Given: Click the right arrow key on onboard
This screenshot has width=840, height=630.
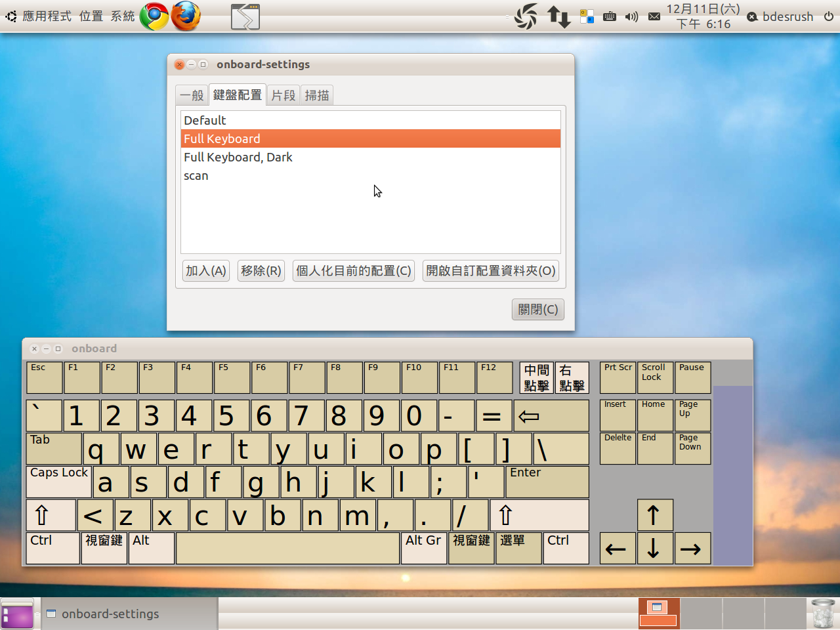Looking at the screenshot, I should pyautogui.click(x=692, y=549).
